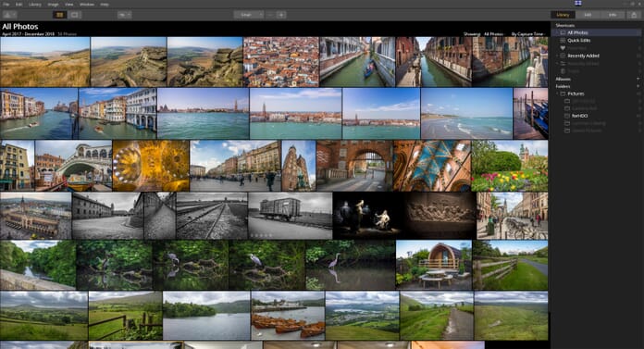
Task: Open Rialto Bridge photo thumbnail
Action: [73, 166]
